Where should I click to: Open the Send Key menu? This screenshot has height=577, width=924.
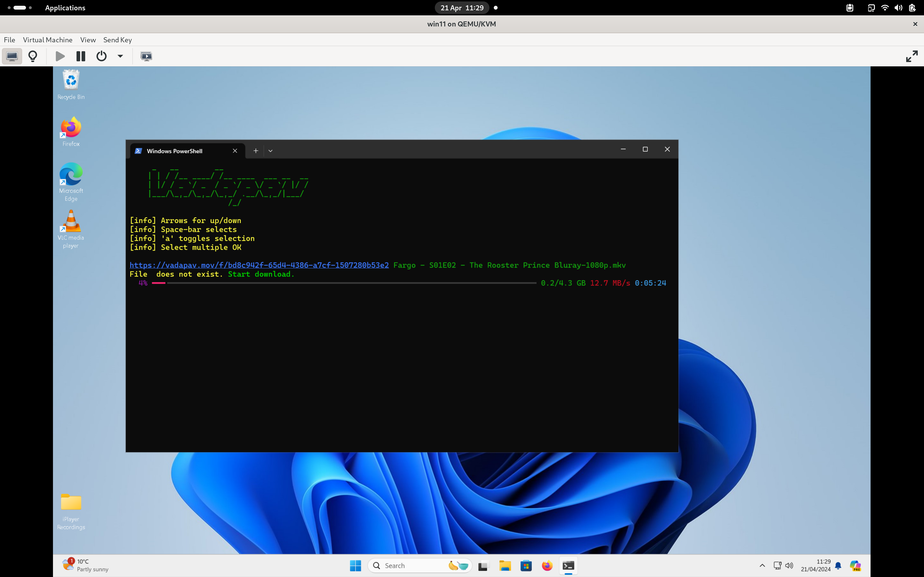tap(117, 40)
